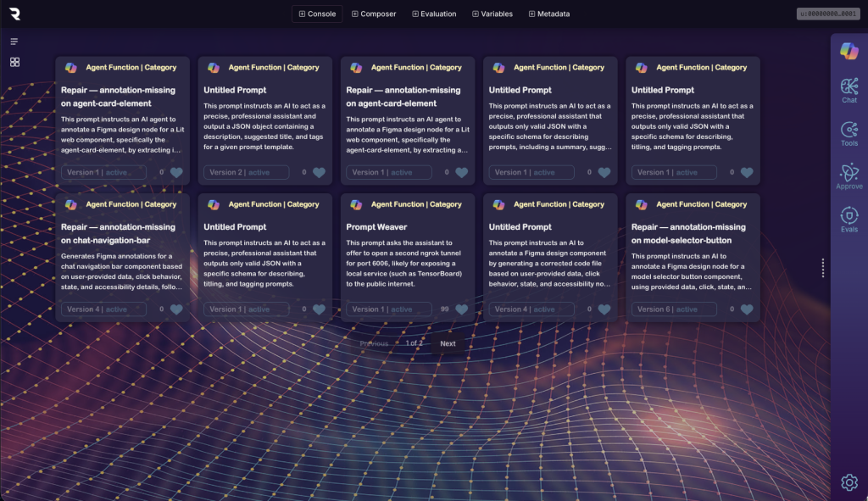Screen dimensions: 868x501
Task: Click the description mentioning ngrok tunnel
Action: click(404, 264)
